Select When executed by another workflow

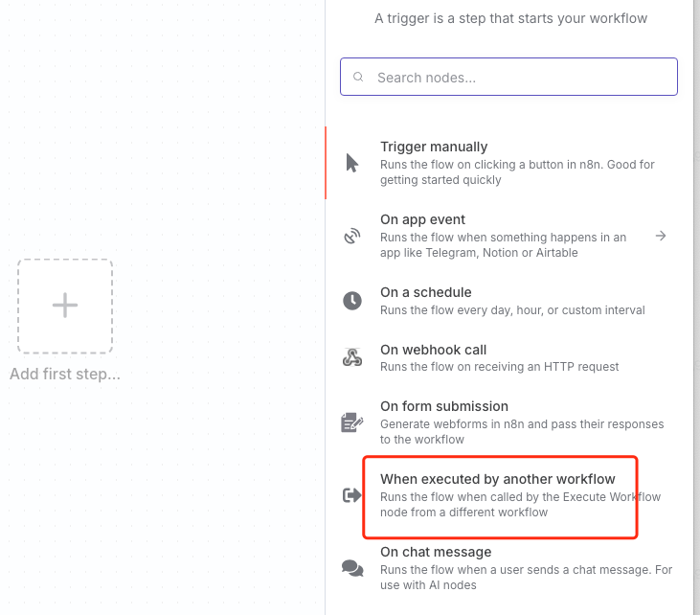pyautogui.click(x=498, y=479)
